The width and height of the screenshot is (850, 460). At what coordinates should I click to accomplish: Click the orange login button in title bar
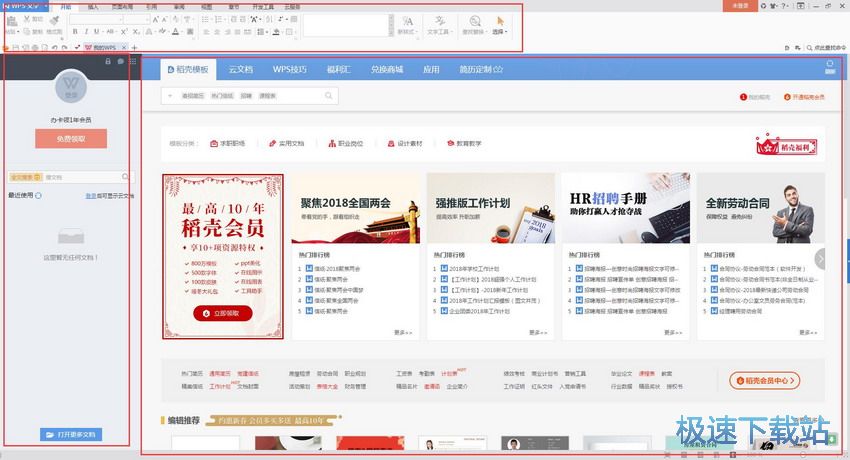(x=740, y=6)
